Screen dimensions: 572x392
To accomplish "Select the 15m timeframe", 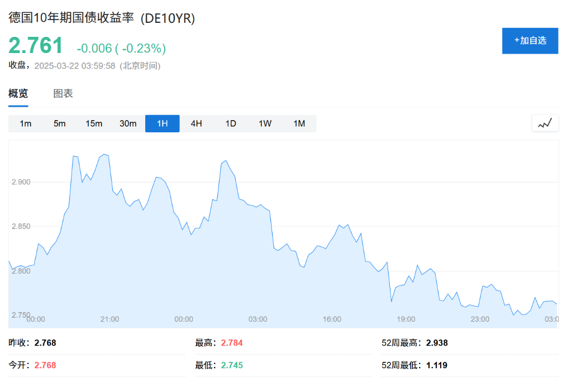I will click(93, 123).
